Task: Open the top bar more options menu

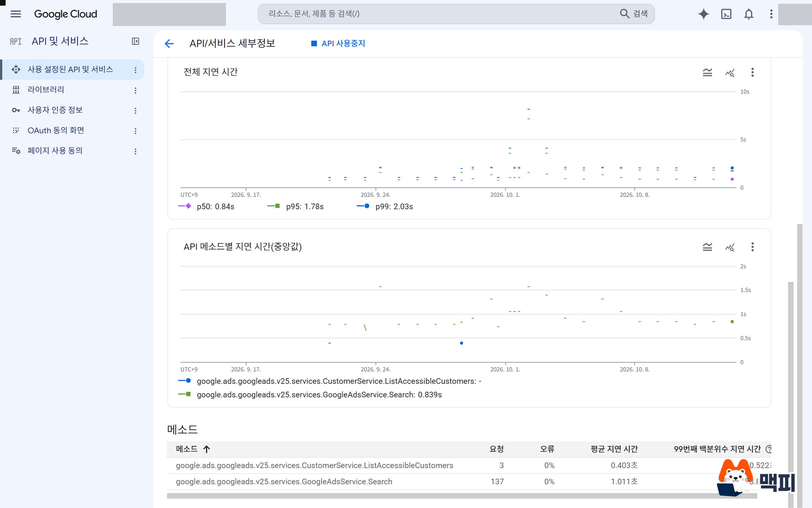Action: [x=771, y=14]
